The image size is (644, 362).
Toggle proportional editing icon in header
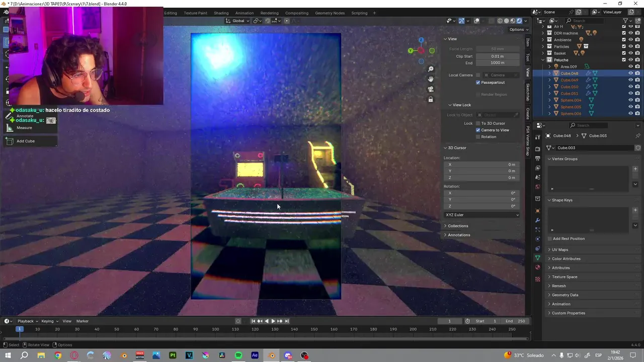click(x=287, y=21)
